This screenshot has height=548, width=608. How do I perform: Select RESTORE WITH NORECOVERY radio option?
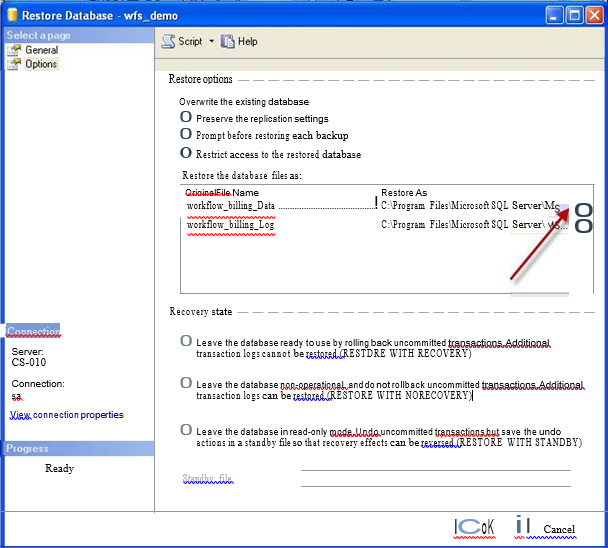coord(186,383)
